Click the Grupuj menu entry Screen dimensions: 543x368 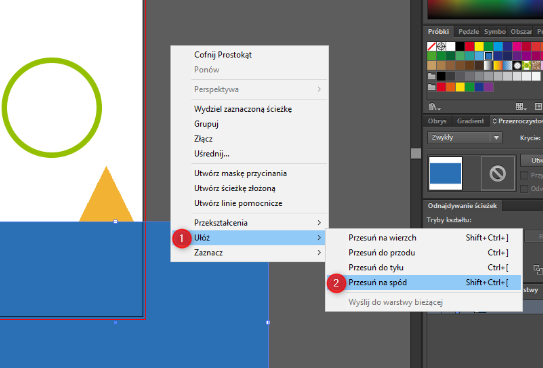pos(206,124)
